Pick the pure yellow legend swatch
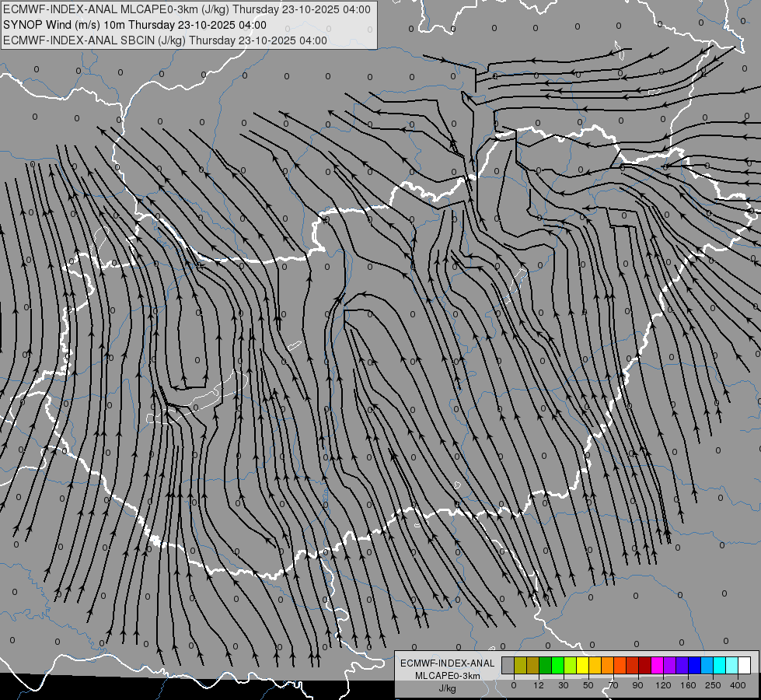761x700 pixels. [x=582, y=665]
